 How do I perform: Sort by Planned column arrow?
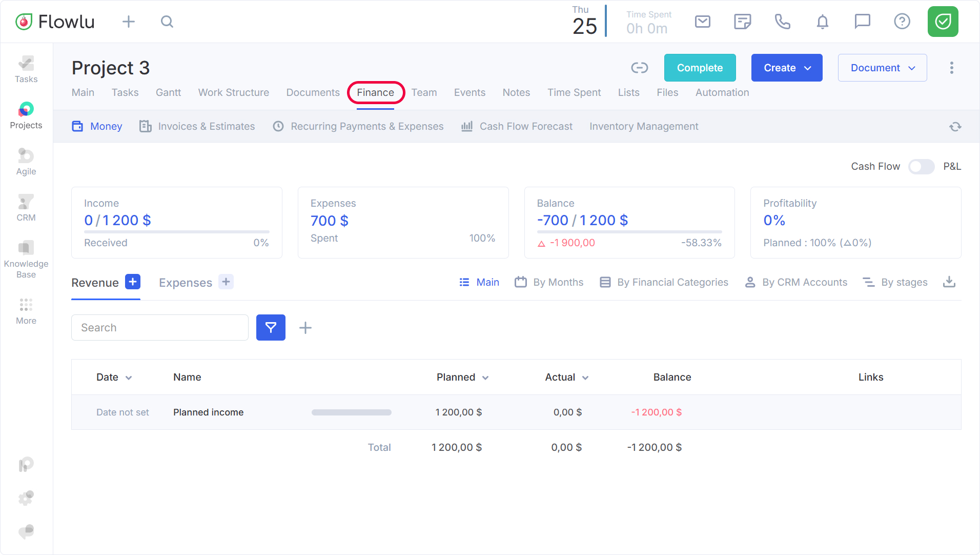(485, 378)
